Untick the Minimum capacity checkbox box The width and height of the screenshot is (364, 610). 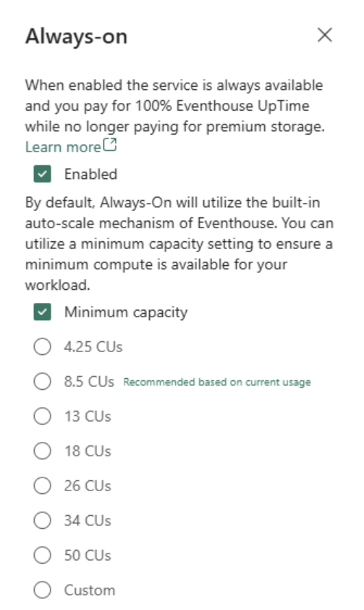43,312
